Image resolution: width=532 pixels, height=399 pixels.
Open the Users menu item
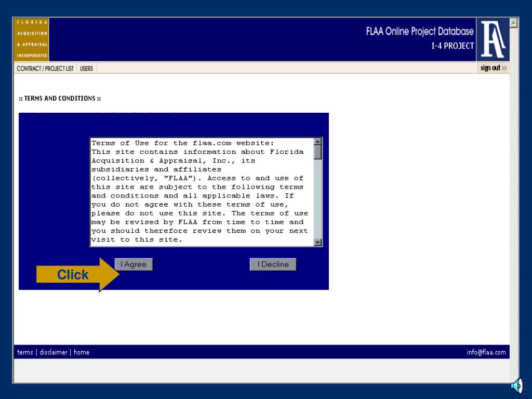pos(87,69)
